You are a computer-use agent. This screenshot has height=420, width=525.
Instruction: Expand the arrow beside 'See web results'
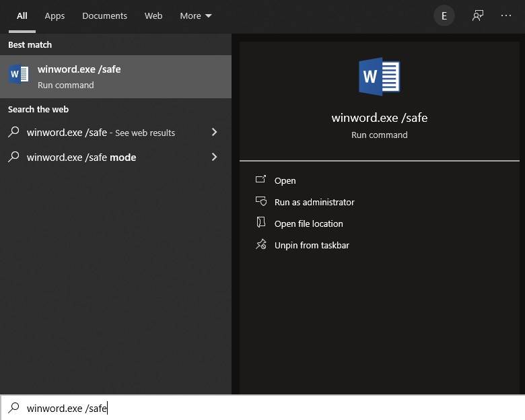214,133
